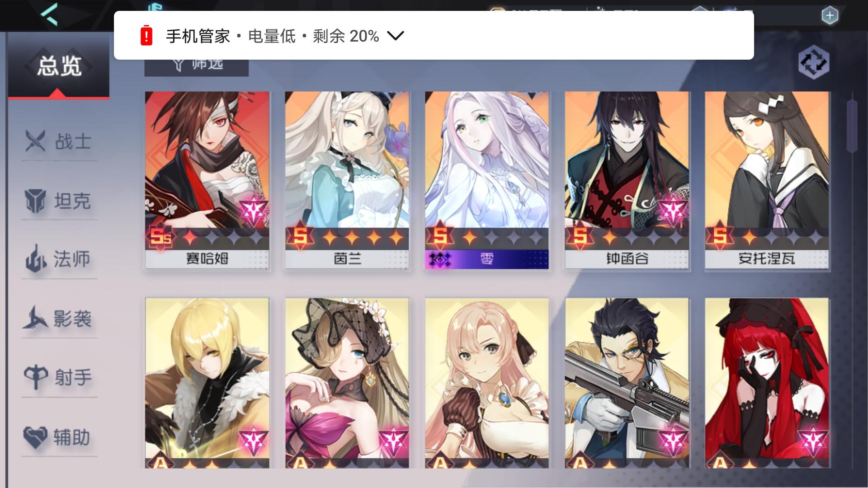The width and height of the screenshot is (868, 488).
Task: Select the 总览 overview tab
Action: (x=59, y=66)
